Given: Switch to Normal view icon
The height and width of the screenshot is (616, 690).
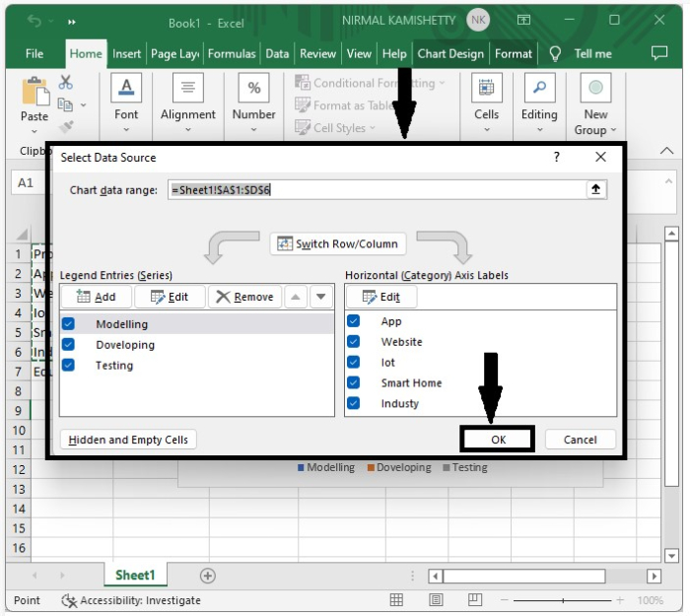Looking at the screenshot, I should (x=396, y=599).
